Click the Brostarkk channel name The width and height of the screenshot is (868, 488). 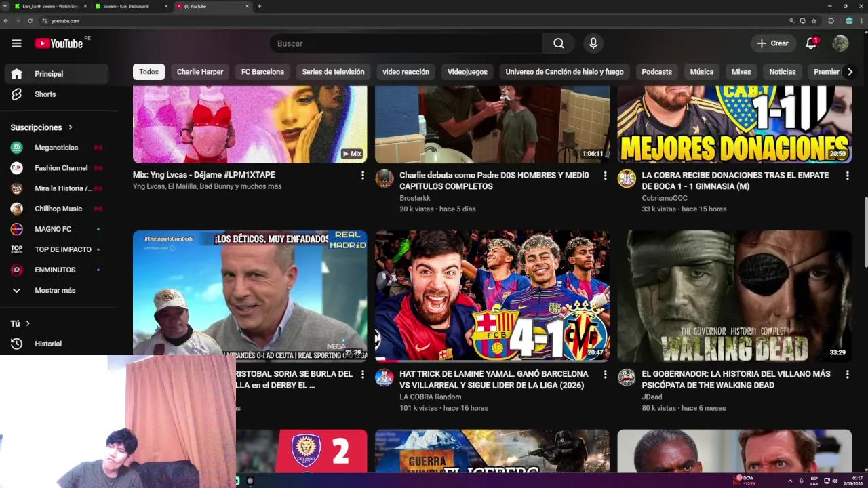tap(415, 198)
